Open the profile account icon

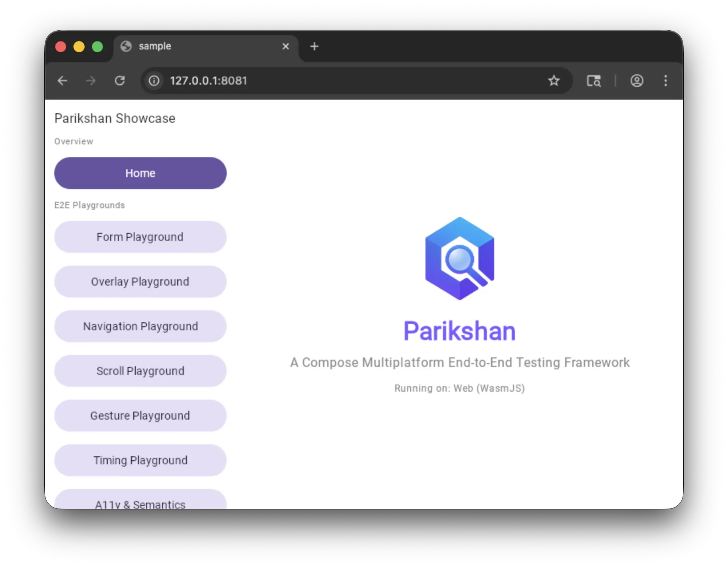point(637,81)
